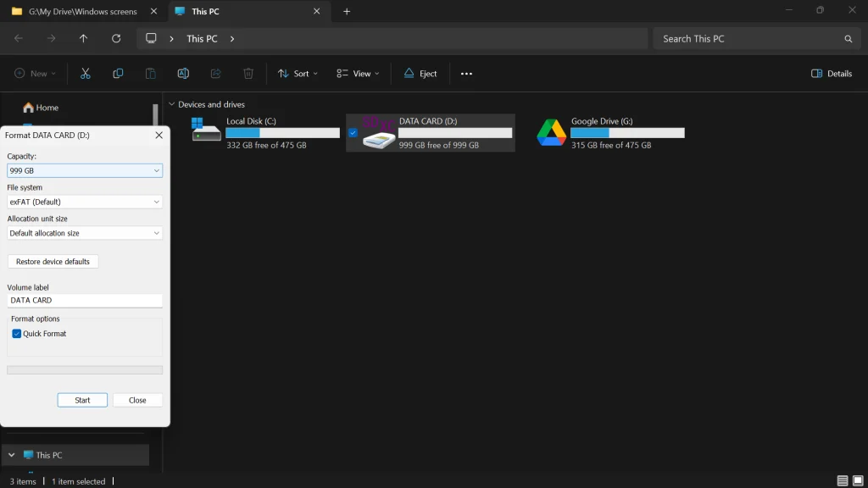The height and width of the screenshot is (488, 868).
Task: Close the This PC tab
Action: point(317,11)
